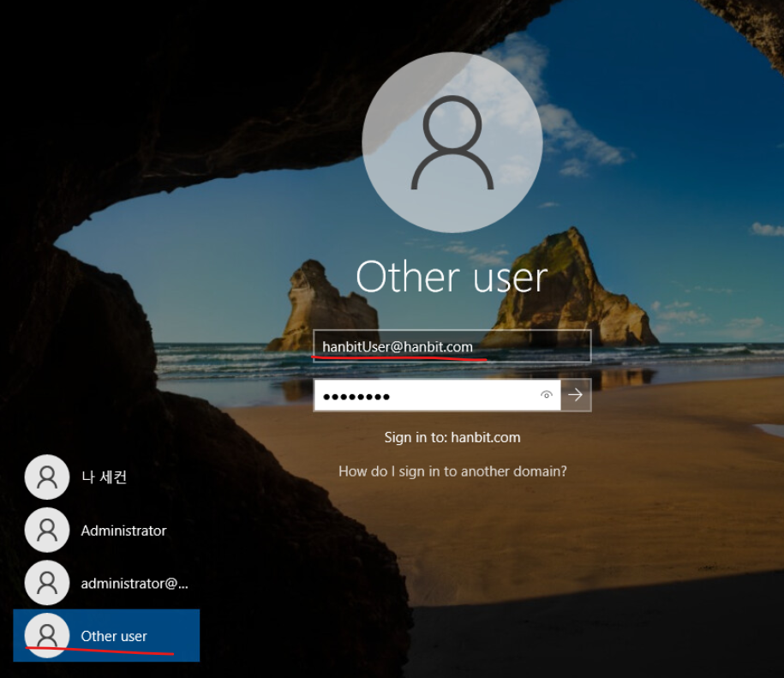Click the large 'Other user' heading
Screen dimensions: 784x678
pyautogui.click(x=452, y=277)
